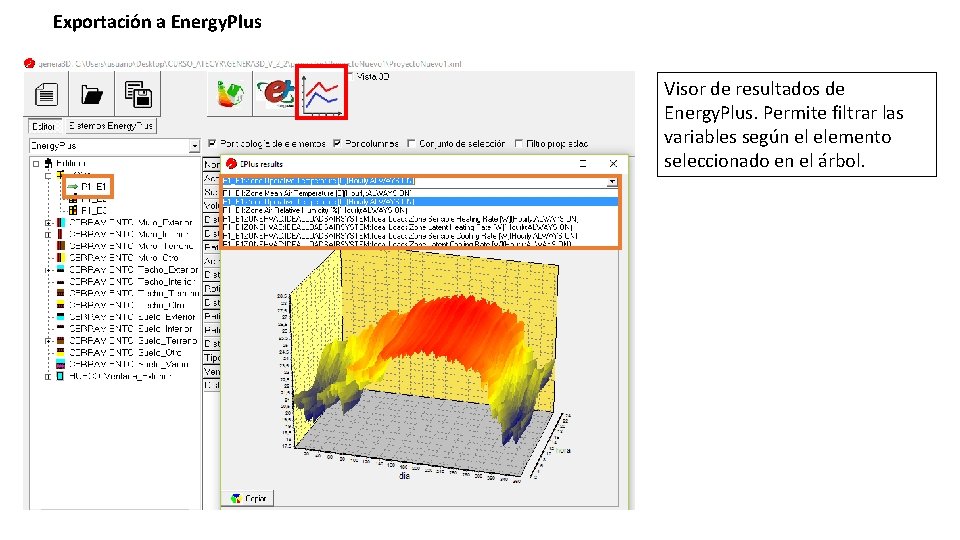Open the results line chart viewer icon

click(x=321, y=94)
